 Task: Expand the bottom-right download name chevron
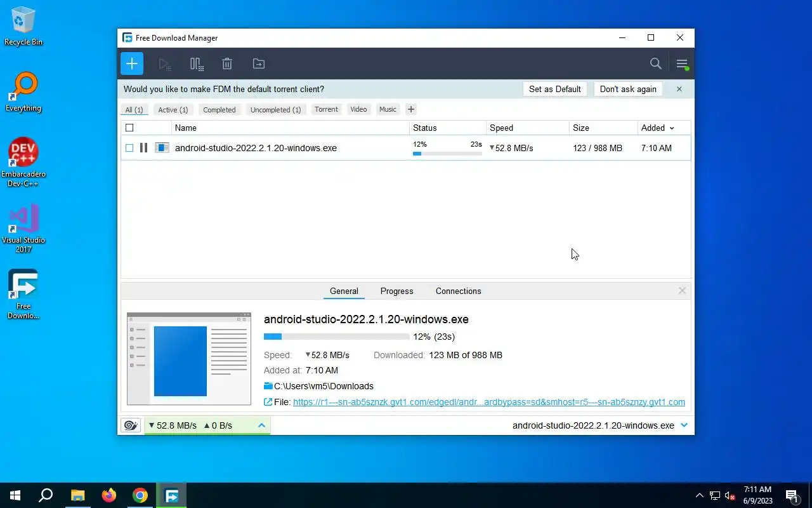(684, 425)
